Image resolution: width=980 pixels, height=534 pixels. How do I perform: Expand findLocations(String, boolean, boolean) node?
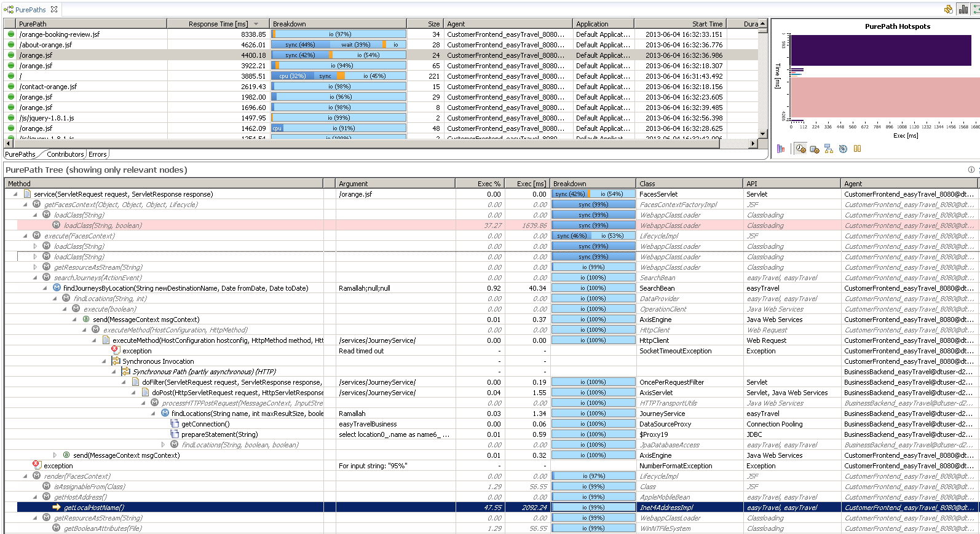point(163,444)
